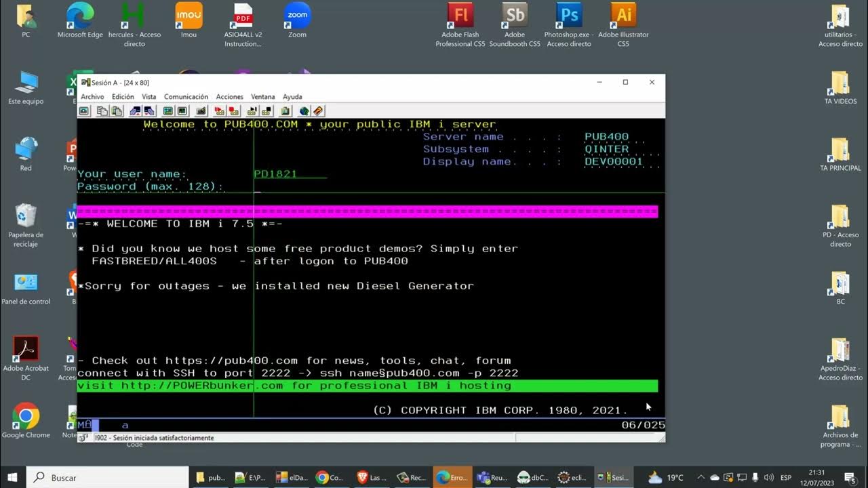868x488 pixels.
Task: Open the Windows Start button
Action: pos(14,478)
